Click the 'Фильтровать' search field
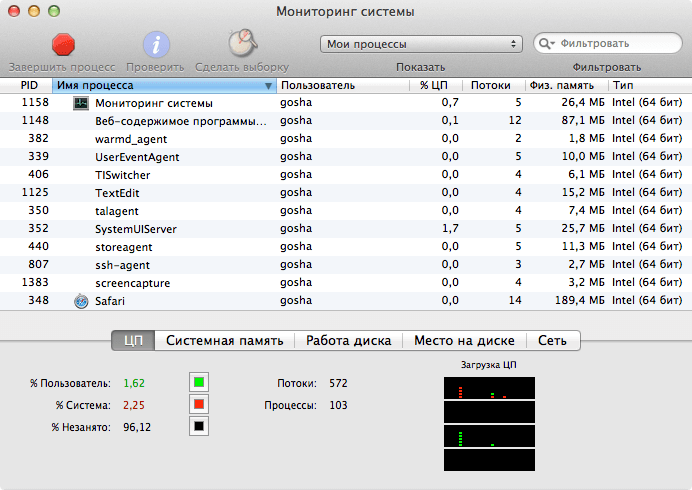Screen dimensions: 692x490 [608, 43]
